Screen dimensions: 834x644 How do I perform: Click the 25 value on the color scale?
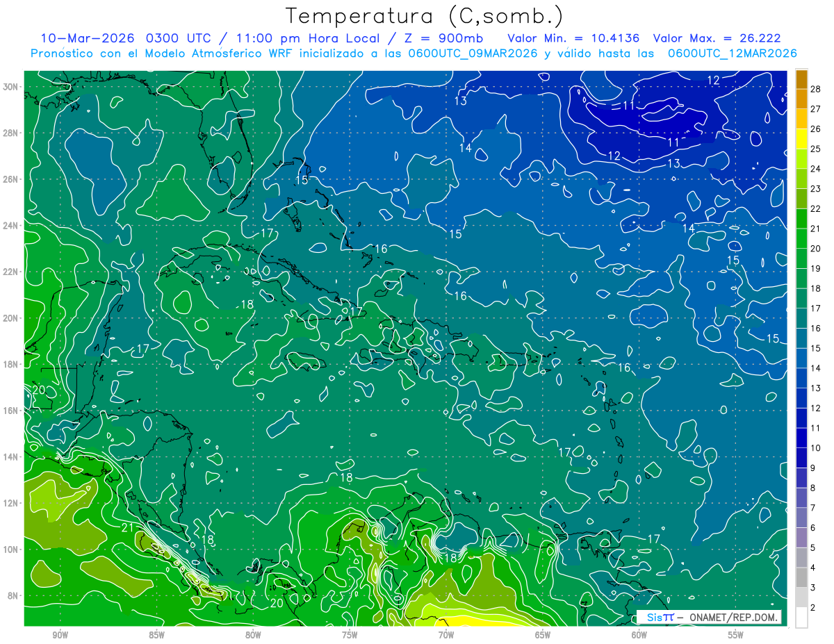point(816,149)
